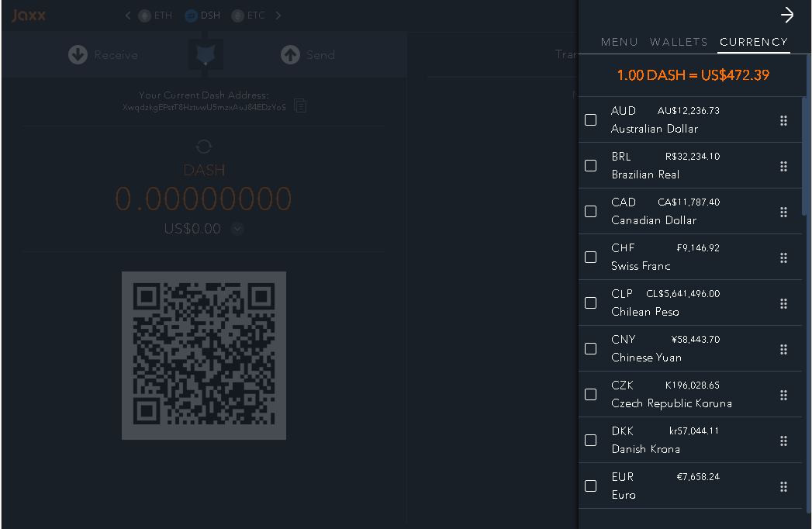The image size is (812, 529).
Task: Enable the CHF Swiss Franc checkbox
Action: [x=590, y=257]
